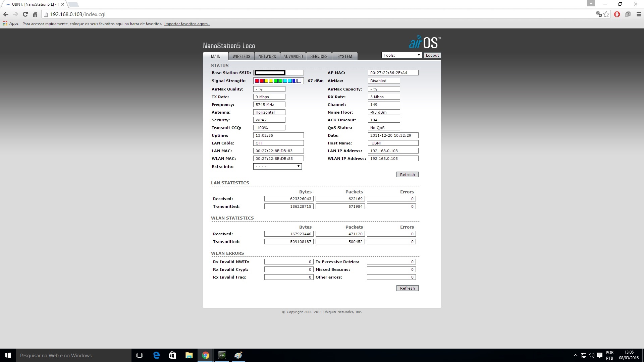The image size is (644, 362).
Task: Open the Windows Store taskbar icon
Action: tap(172, 355)
